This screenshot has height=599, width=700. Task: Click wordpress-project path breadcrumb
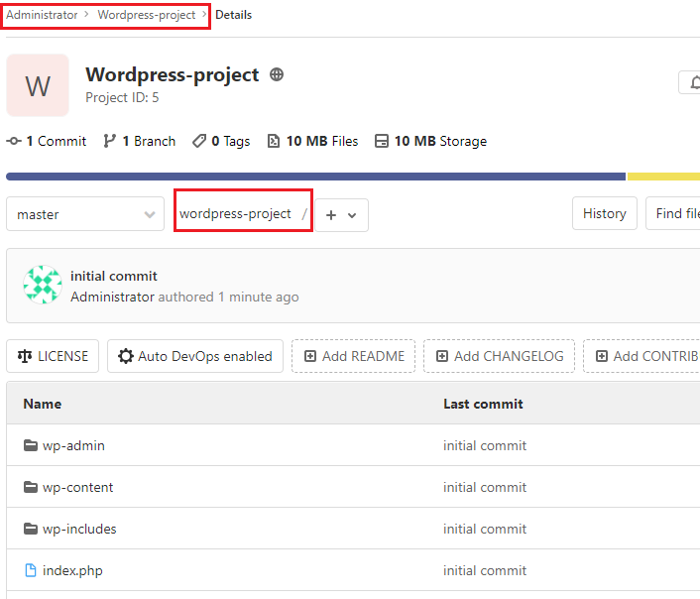[235, 213]
